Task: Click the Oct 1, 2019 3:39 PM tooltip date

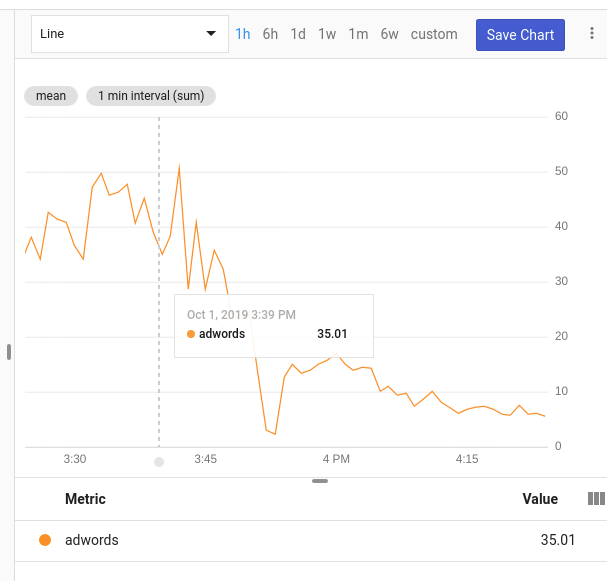Action: [241, 315]
